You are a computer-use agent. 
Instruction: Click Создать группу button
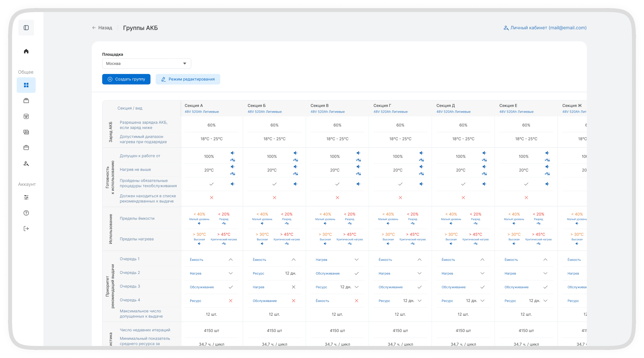pos(126,79)
